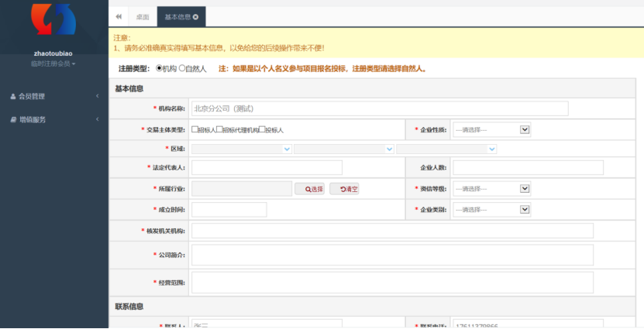Click the 清空 button to clear industry
The height and width of the screenshot is (329, 644).
(344, 189)
